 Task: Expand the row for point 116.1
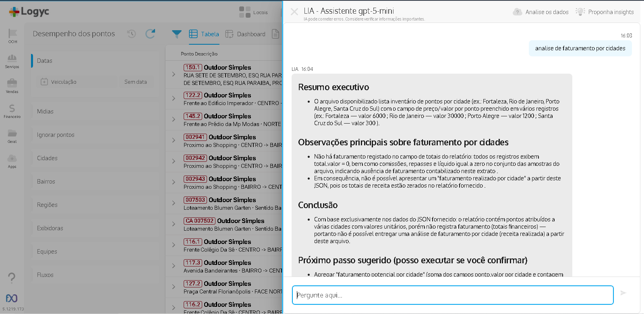click(174, 245)
